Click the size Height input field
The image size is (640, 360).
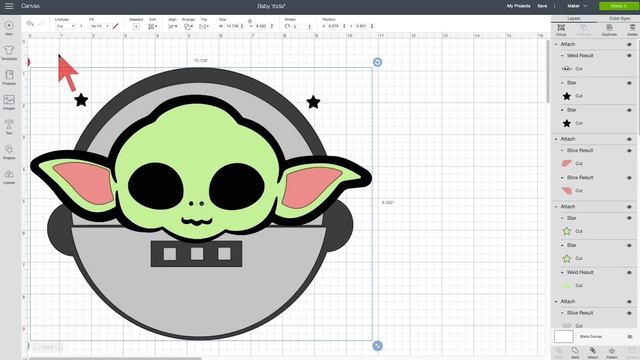[262, 26]
